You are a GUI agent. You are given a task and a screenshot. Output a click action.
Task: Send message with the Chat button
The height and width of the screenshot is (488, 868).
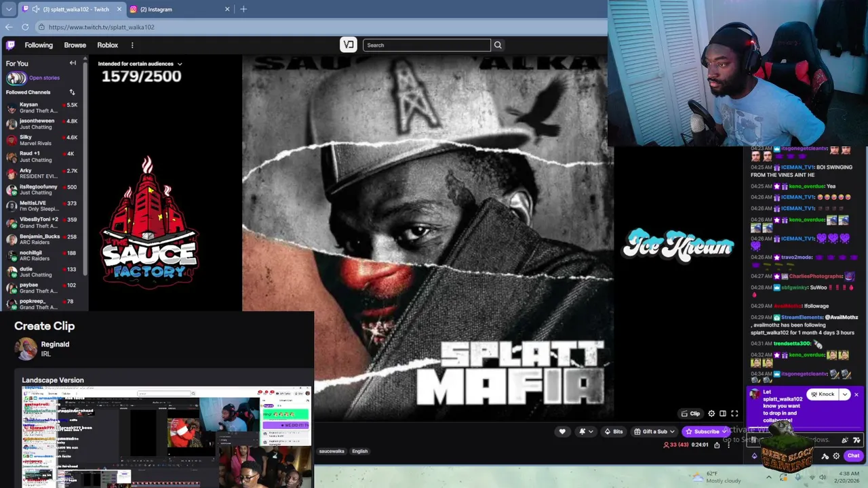[854, 455]
